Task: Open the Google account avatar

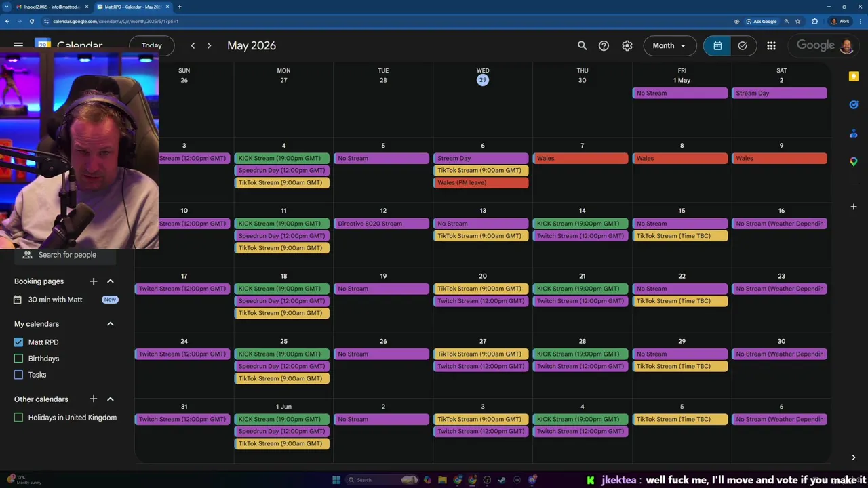Action: pos(846,45)
